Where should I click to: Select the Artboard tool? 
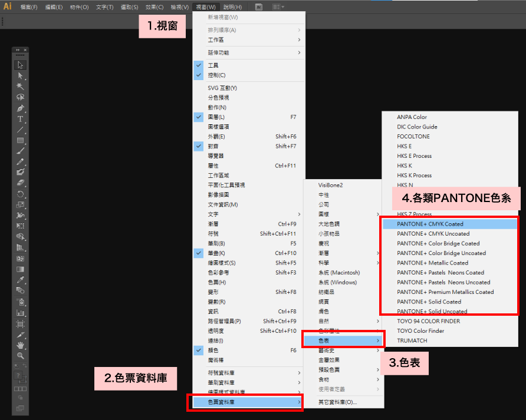pos(20,324)
